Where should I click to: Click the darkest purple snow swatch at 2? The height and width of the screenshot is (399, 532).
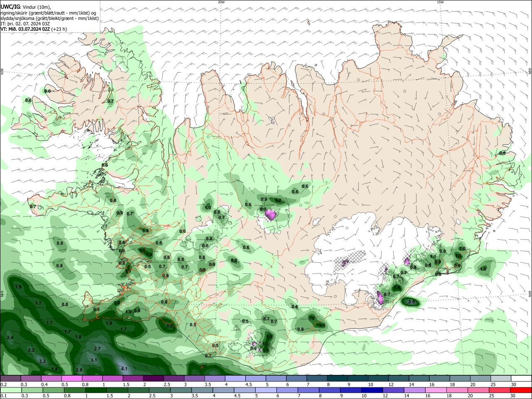click(153, 379)
